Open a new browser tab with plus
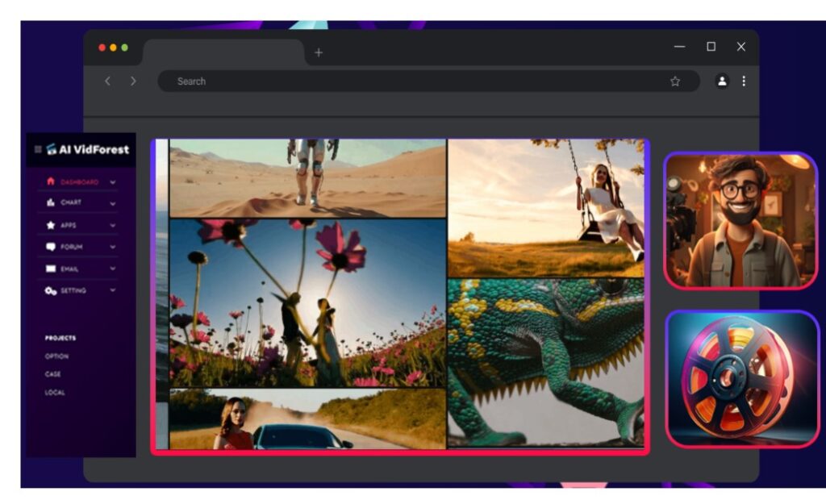826x504 pixels. pyautogui.click(x=319, y=52)
